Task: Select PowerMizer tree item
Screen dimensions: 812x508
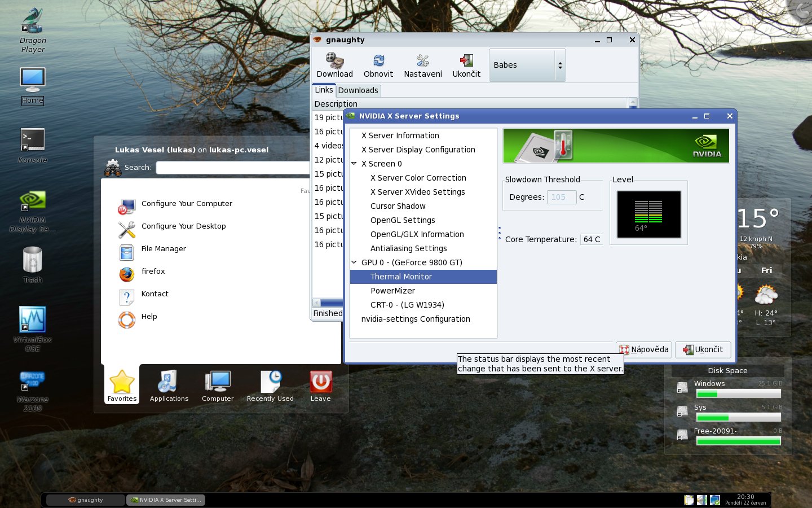Action: 393,291
